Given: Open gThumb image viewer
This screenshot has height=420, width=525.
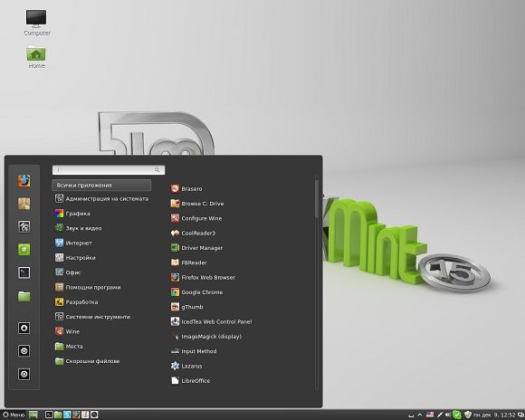Looking at the screenshot, I should pos(186,307).
